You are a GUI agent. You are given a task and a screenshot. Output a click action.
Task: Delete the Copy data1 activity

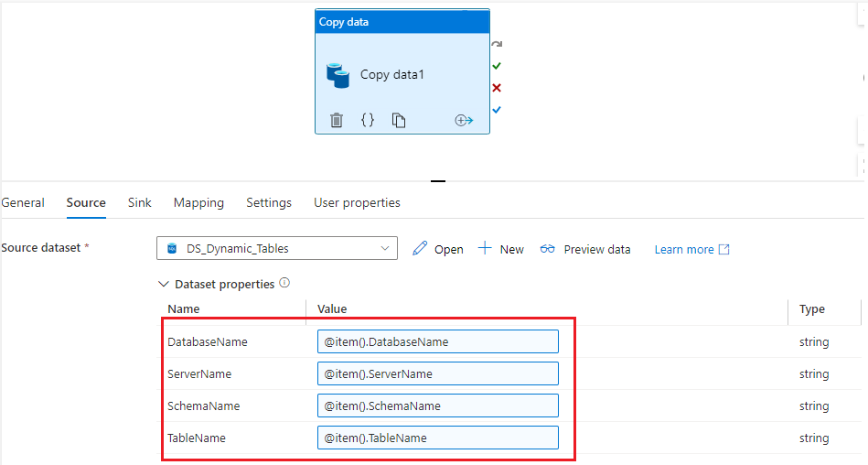[x=337, y=120]
